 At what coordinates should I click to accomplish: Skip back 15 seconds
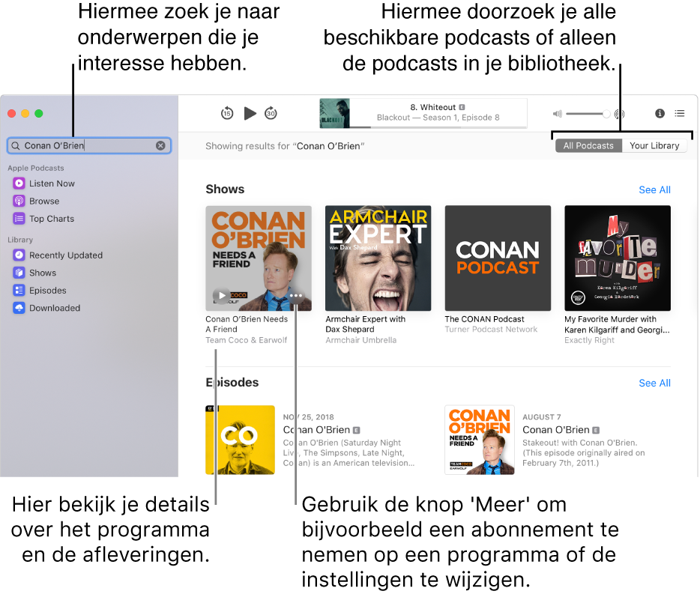tap(227, 113)
